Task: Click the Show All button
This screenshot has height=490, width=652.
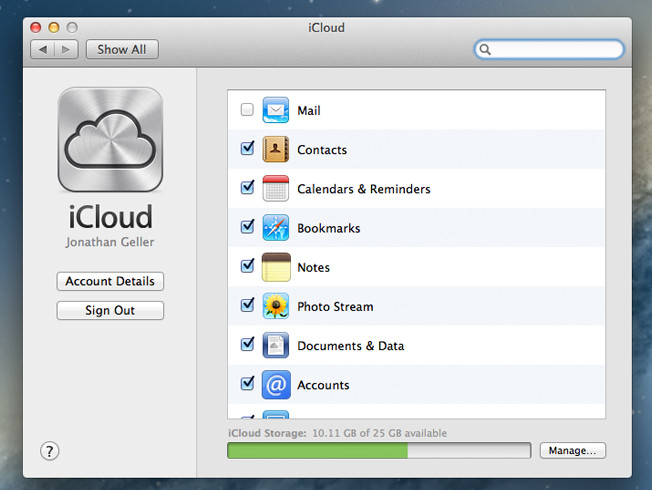Action: pyautogui.click(x=122, y=49)
